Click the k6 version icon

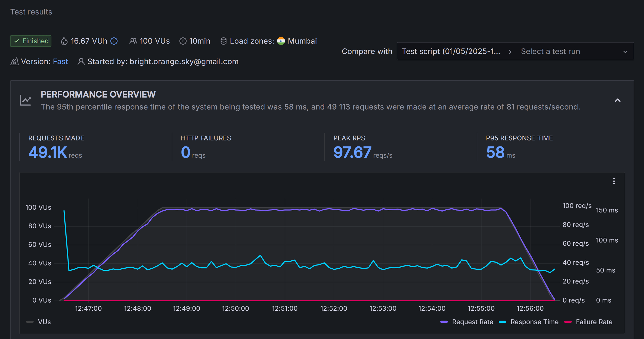(14, 61)
